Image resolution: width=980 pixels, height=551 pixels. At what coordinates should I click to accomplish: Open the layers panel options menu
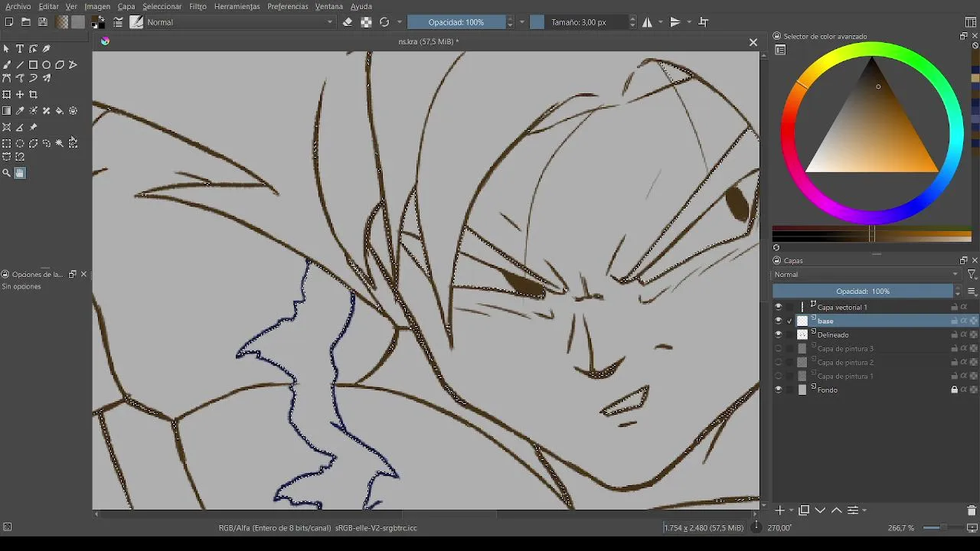tap(972, 292)
